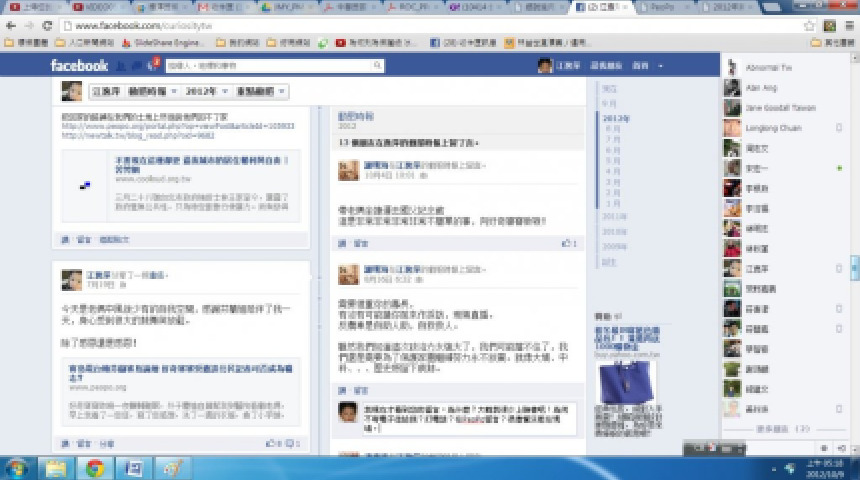Click Chrome back arrow button
860x480 pixels.
[10, 25]
